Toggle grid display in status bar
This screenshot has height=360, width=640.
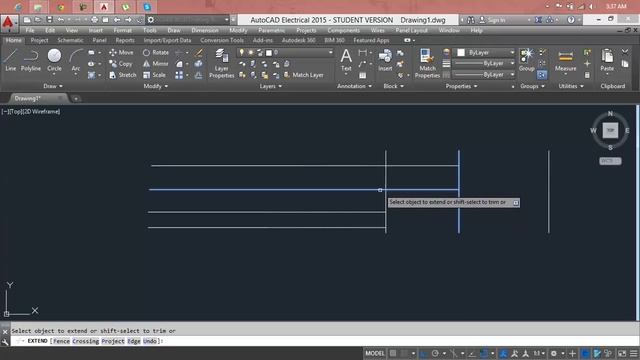point(393,353)
